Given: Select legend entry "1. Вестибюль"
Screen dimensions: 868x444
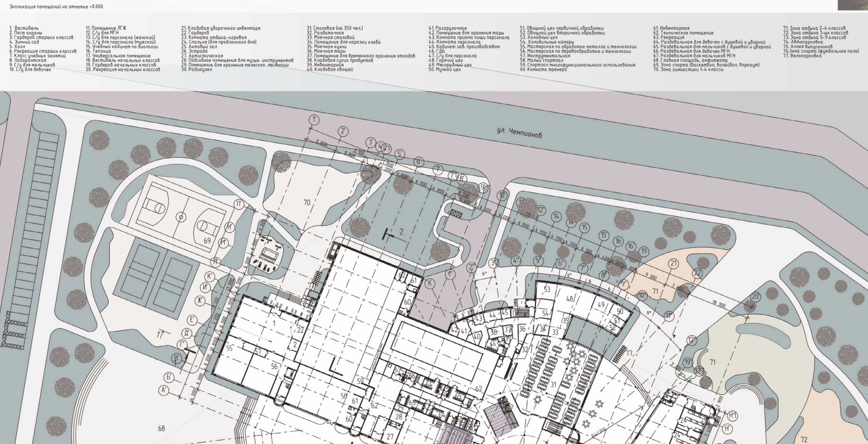Looking at the screenshot, I should [24, 28].
